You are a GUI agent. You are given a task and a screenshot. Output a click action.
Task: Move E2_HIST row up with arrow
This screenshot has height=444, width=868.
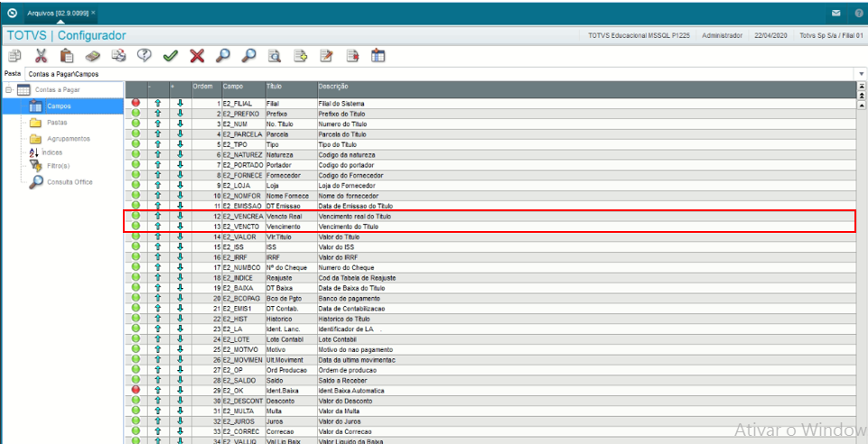click(x=158, y=319)
